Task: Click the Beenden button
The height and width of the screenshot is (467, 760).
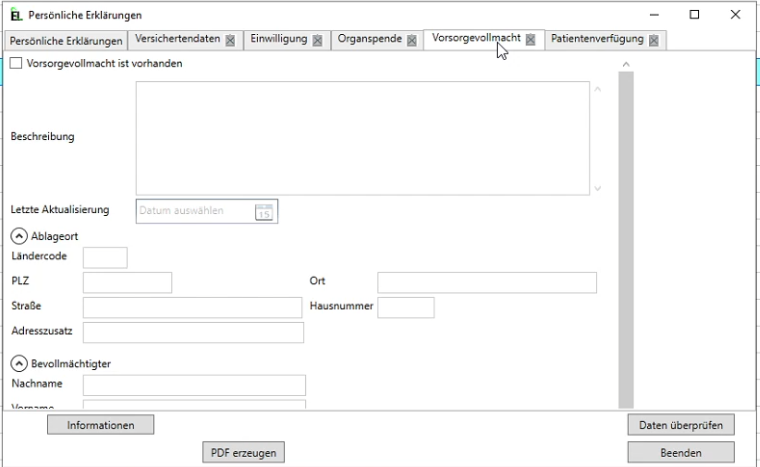Action: point(680,452)
